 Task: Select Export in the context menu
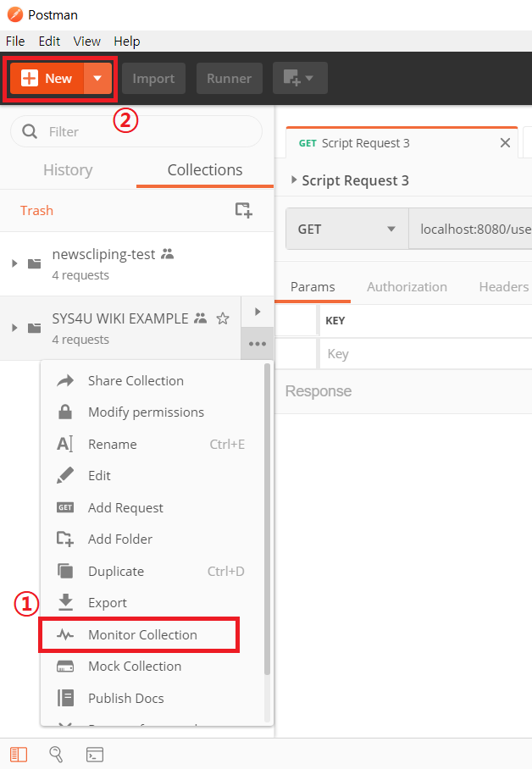[x=152, y=602]
